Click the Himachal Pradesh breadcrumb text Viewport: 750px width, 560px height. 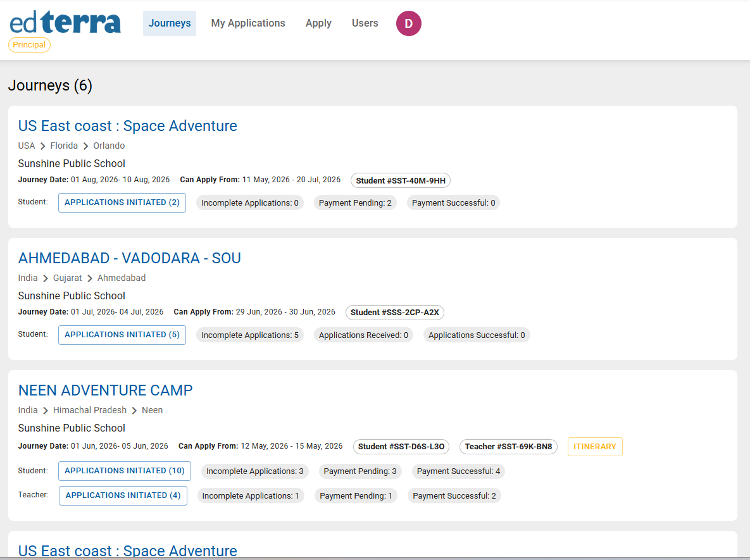pyautogui.click(x=90, y=410)
